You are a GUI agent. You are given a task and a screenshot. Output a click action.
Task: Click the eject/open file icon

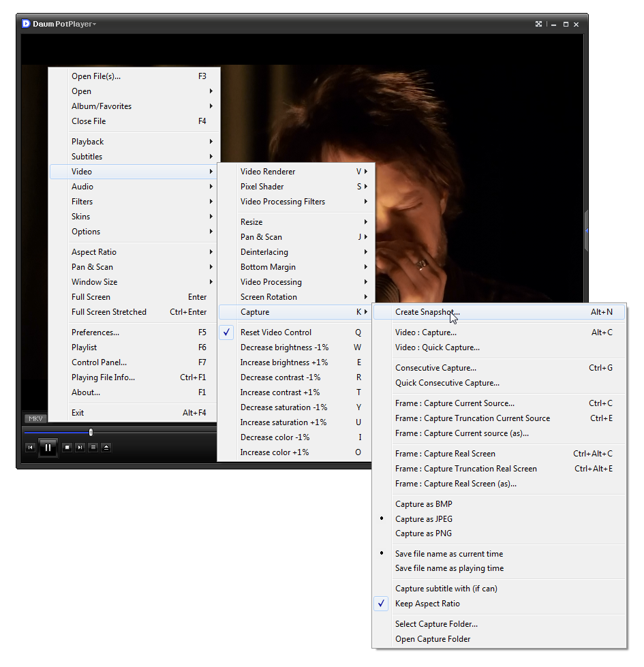[x=106, y=448]
